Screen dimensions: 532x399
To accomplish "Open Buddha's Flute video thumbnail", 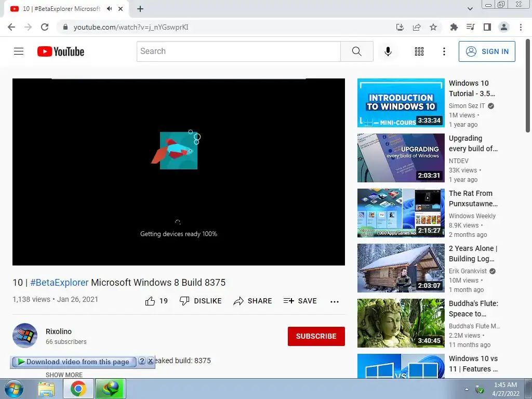I will (401, 323).
